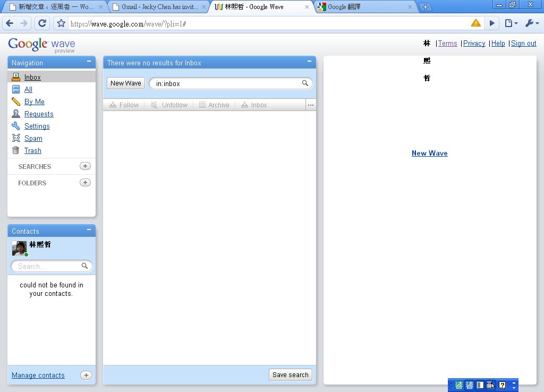This screenshot has height=392, width=544.
Task: Click the Trash can icon
Action: click(16, 150)
